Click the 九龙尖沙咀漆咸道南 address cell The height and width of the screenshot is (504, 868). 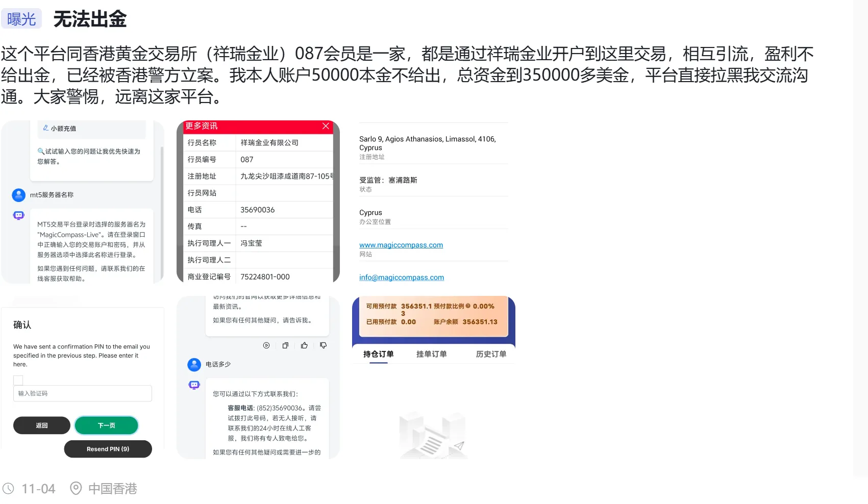click(287, 177)
